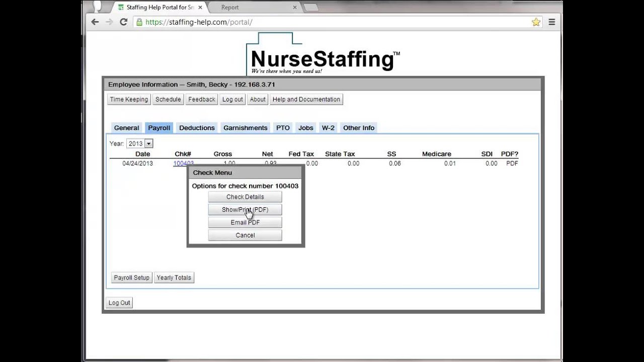Close the Report tab

295,8
